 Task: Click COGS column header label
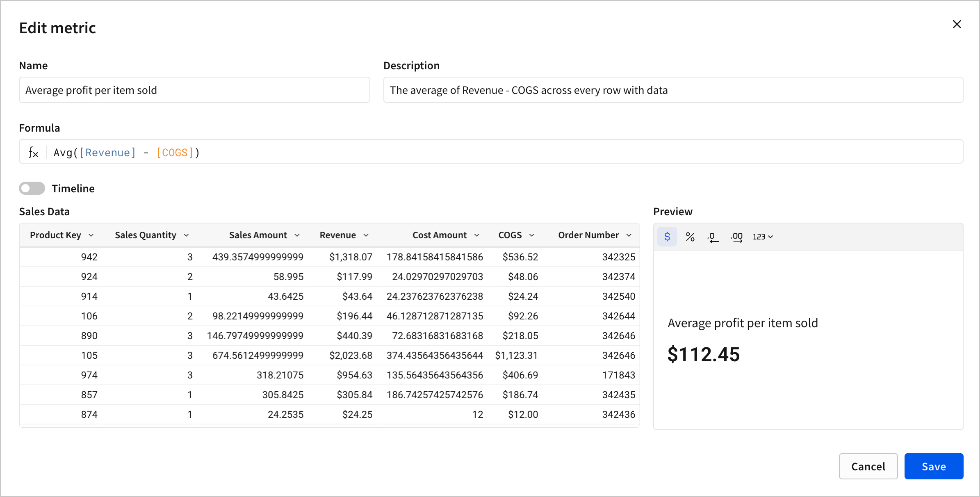[x=510, y=235]
